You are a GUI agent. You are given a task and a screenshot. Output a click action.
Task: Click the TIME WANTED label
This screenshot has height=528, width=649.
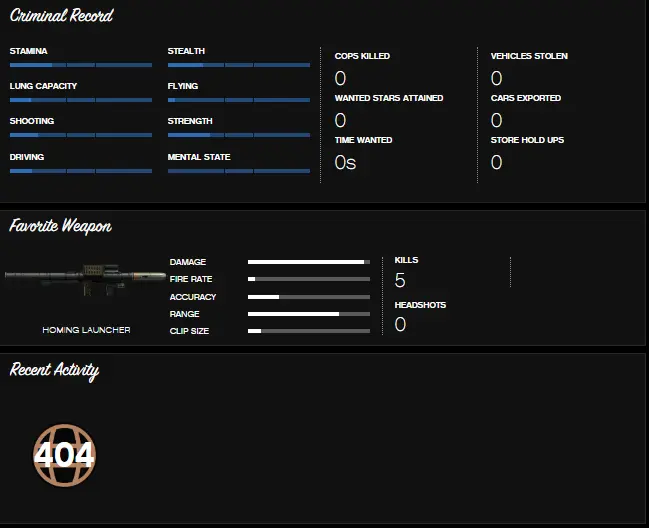point(363,140)
